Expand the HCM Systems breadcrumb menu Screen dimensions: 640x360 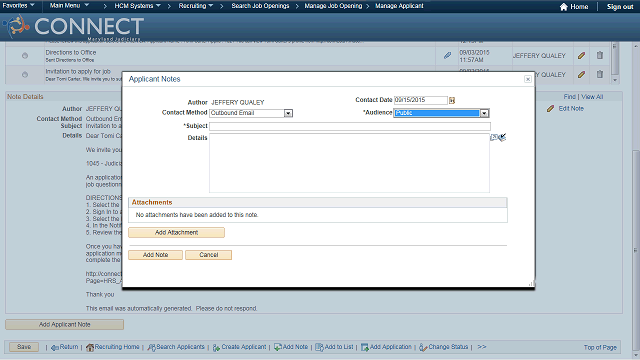click(138, 6)
